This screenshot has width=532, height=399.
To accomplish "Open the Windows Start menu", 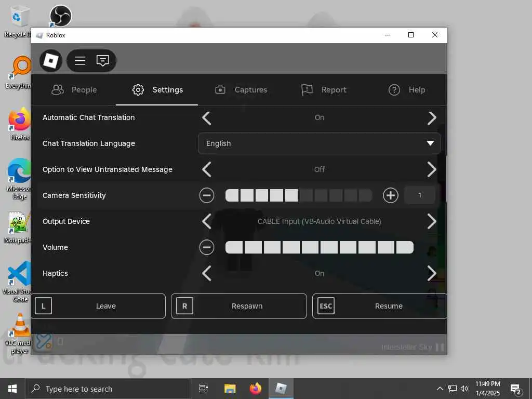I will 12,389.
